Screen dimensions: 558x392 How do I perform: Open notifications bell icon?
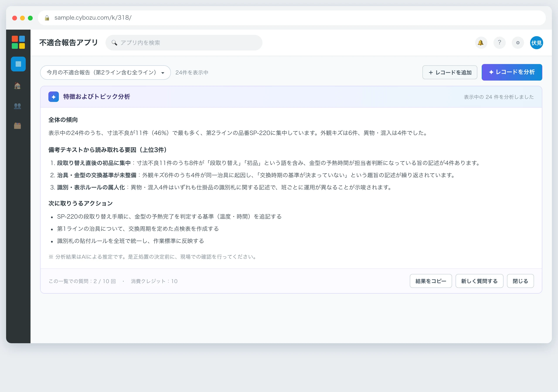coord(481,42)
